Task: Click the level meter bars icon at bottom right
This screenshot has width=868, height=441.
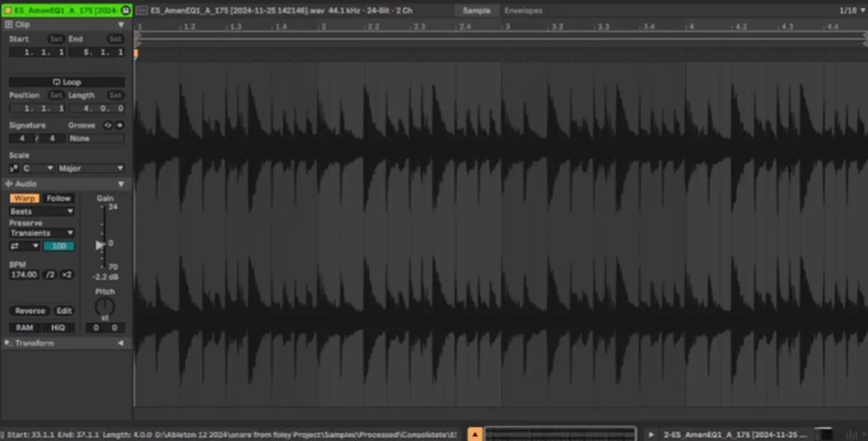Action: coord(853,434)
